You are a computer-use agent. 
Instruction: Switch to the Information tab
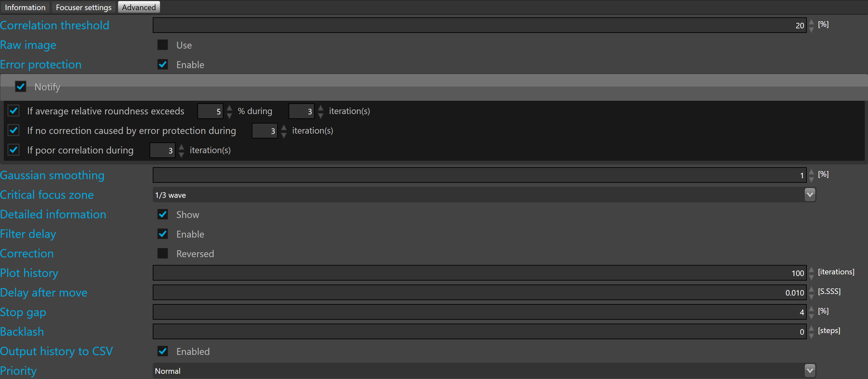click(25, 7)
